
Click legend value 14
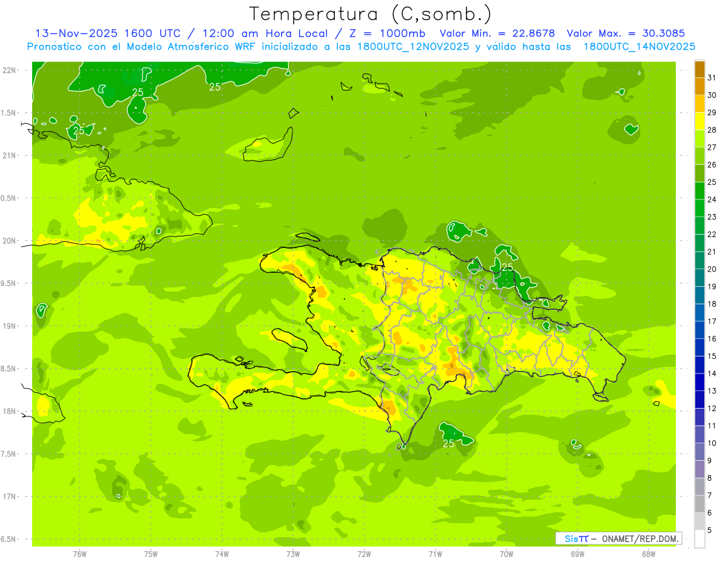(712, 373)
